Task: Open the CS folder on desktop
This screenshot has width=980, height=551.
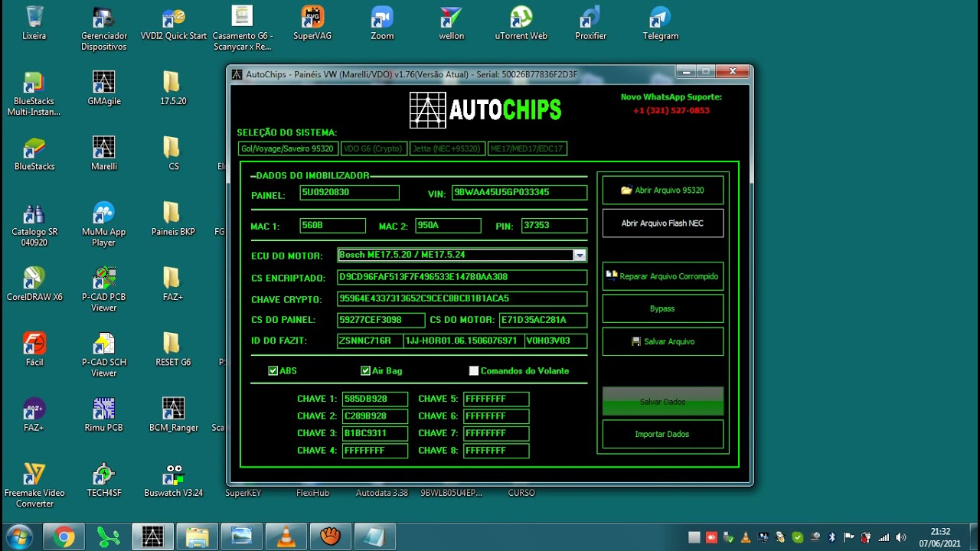Action: tap(173, 153)
